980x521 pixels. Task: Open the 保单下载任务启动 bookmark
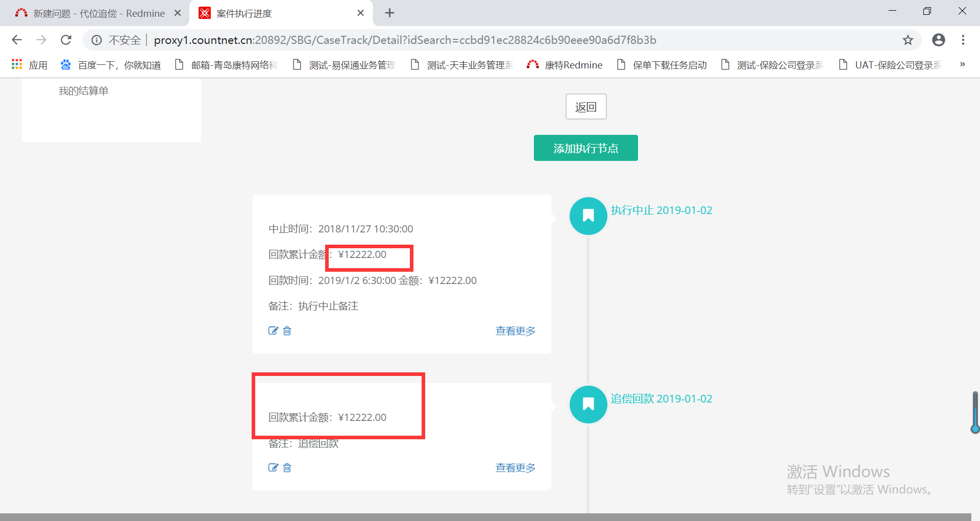click(x=661, y=65)
